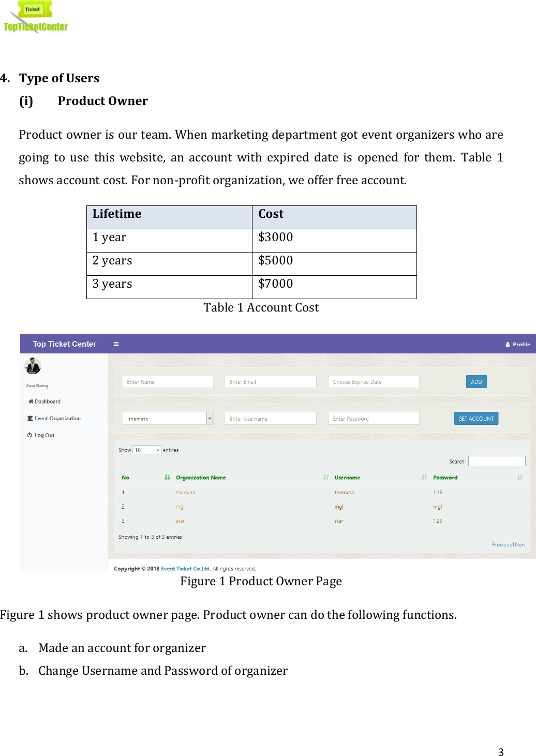Open the organization dropdown showing thamata
The image size is (536, 756).
pyautogui.click(x=209, y=418)
